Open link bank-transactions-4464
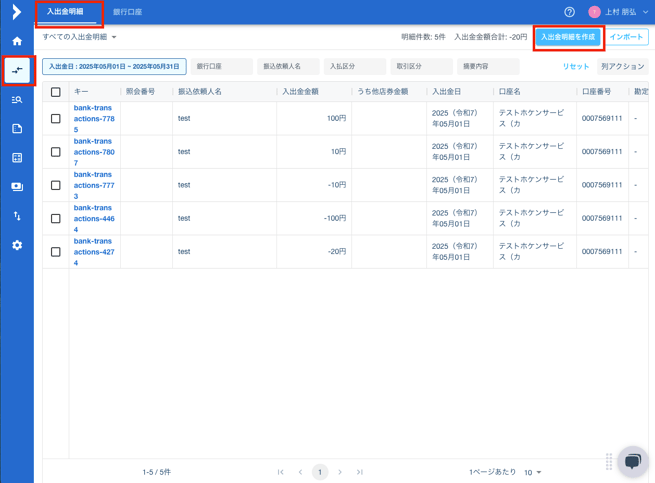Screen dimensions: 655x483 [94, 219]
